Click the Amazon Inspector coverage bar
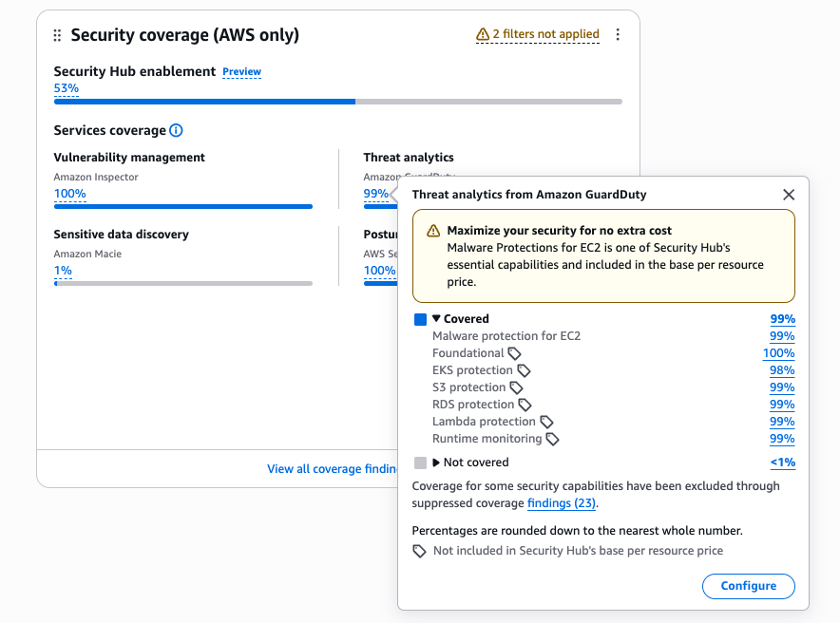The height and width of the screenshot is (623, 840). pyautogui.click(x=183, y=207)
